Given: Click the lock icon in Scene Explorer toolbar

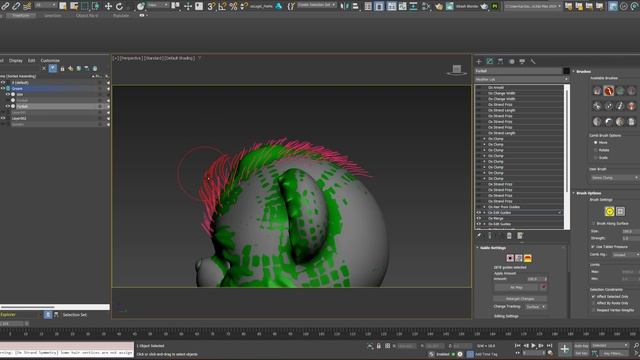Looking at the screenshot, I should 62,69.
